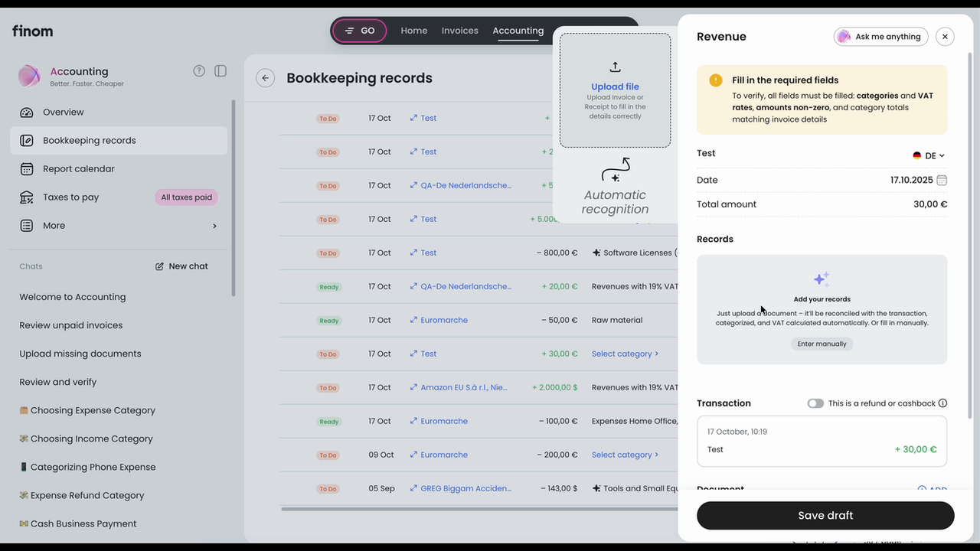Click the Accounting avatar orb
This screenshot has height=551, width=980.
click(x=29, y=76)
